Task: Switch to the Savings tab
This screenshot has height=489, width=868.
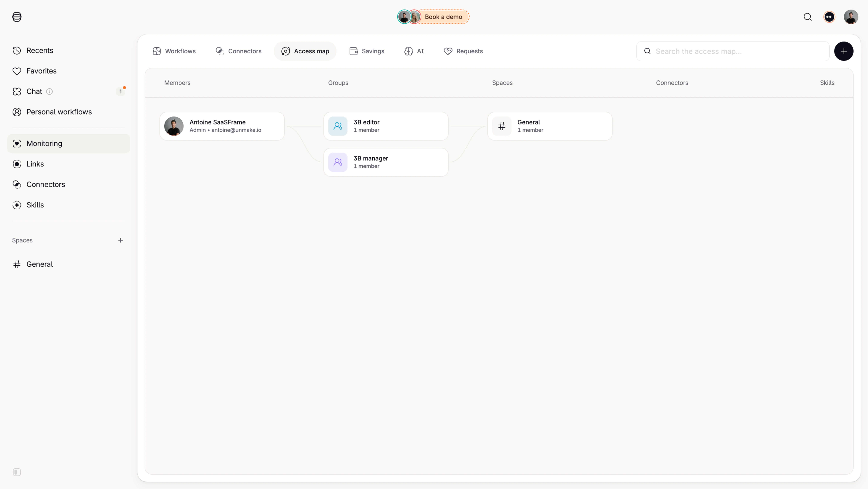Action: pyautogui.click(x=367, y=51)
